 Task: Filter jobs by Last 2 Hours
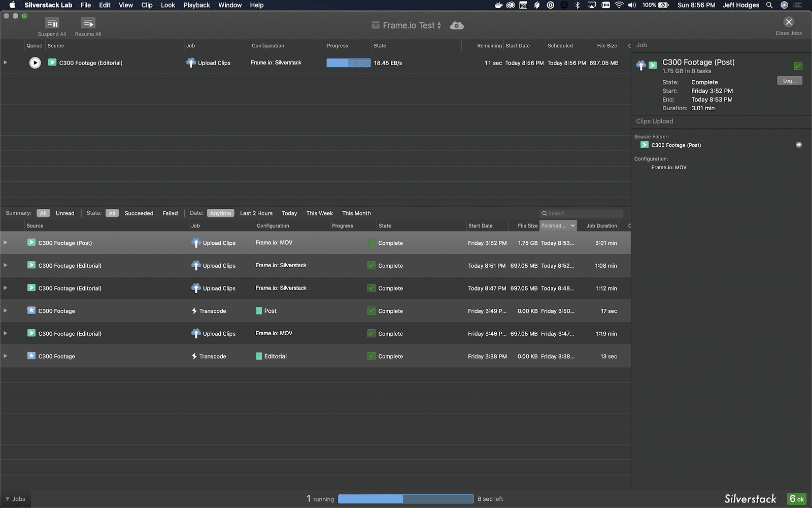click(x=256, y=213)
